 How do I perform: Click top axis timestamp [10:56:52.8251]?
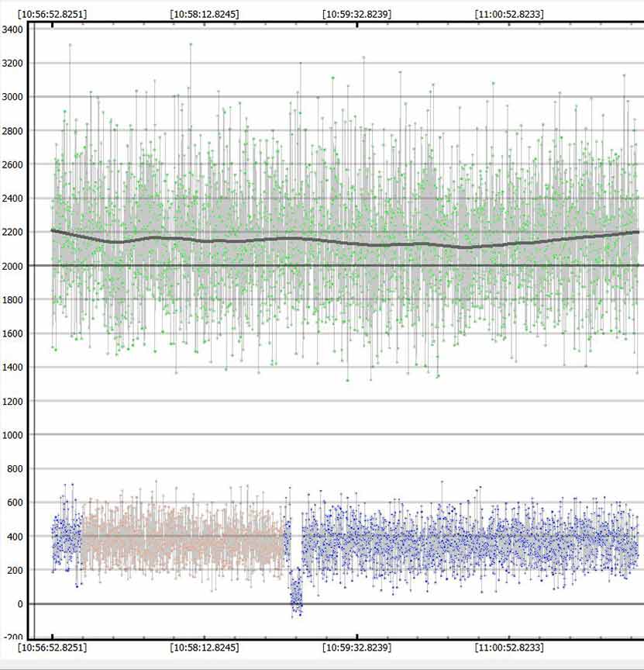52,14
